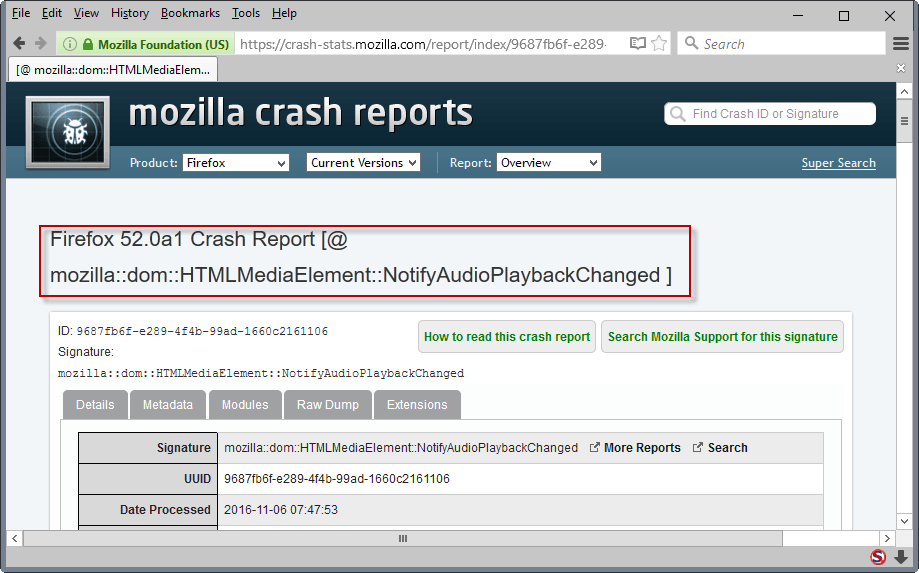Screen dimensions: 919x573
Task: Click the vertical scrollbar thumb
Action: 904,121
